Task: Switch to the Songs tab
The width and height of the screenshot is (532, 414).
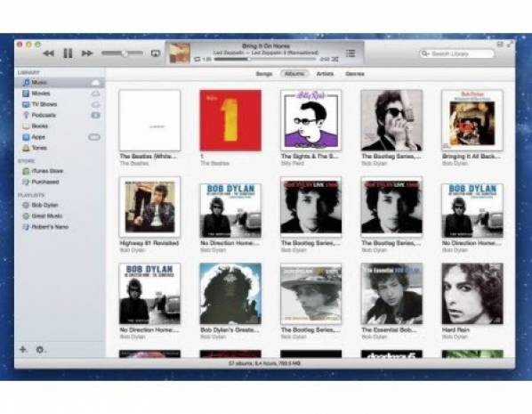Action: [264, 74]
